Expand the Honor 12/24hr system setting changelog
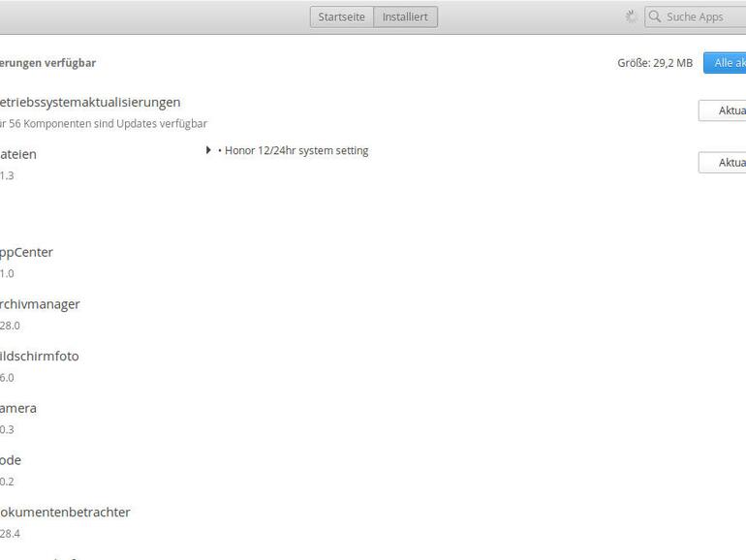This screenshot has height=560, width=746. pos(208,150)
